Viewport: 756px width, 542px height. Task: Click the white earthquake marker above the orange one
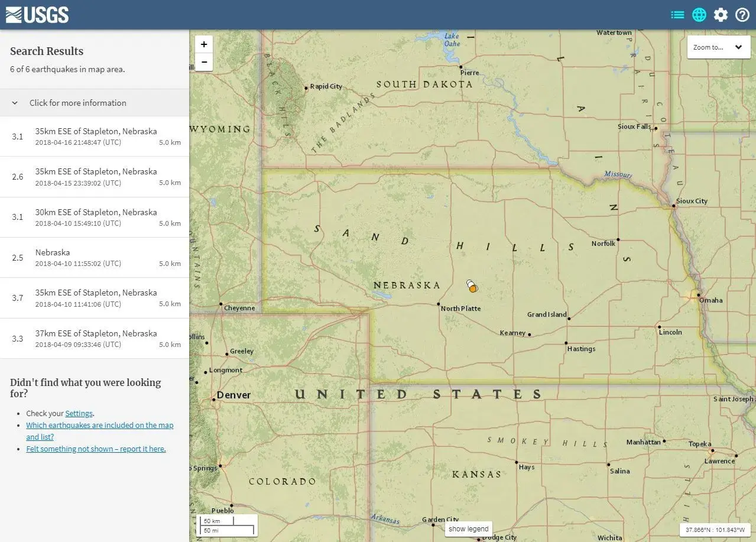[469, 283]
